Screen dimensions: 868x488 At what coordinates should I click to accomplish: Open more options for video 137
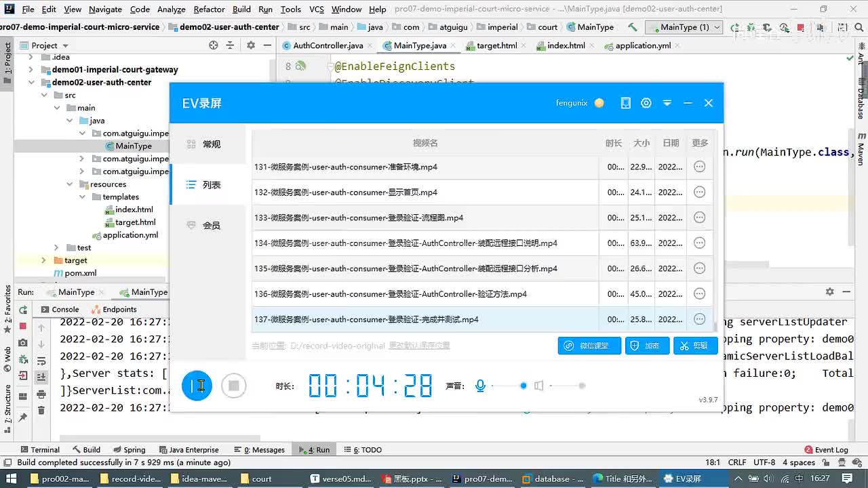pos(699,319)
